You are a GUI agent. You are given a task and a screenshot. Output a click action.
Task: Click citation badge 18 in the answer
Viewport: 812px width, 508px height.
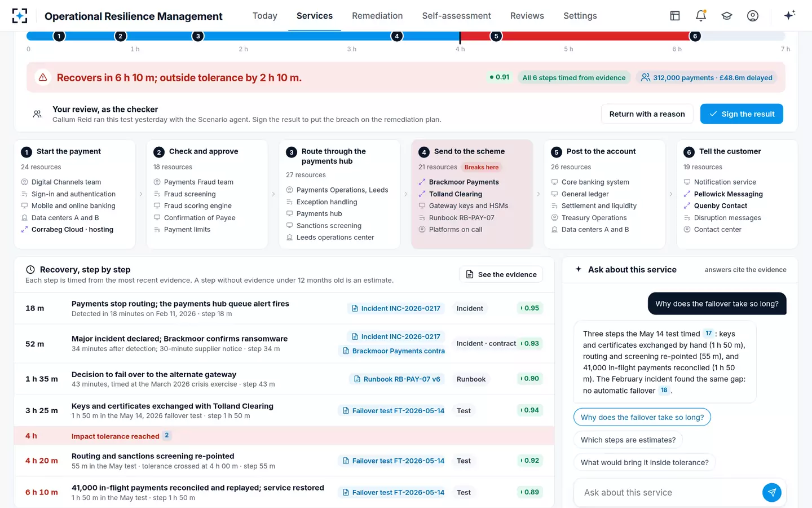(x=664, y=390)
